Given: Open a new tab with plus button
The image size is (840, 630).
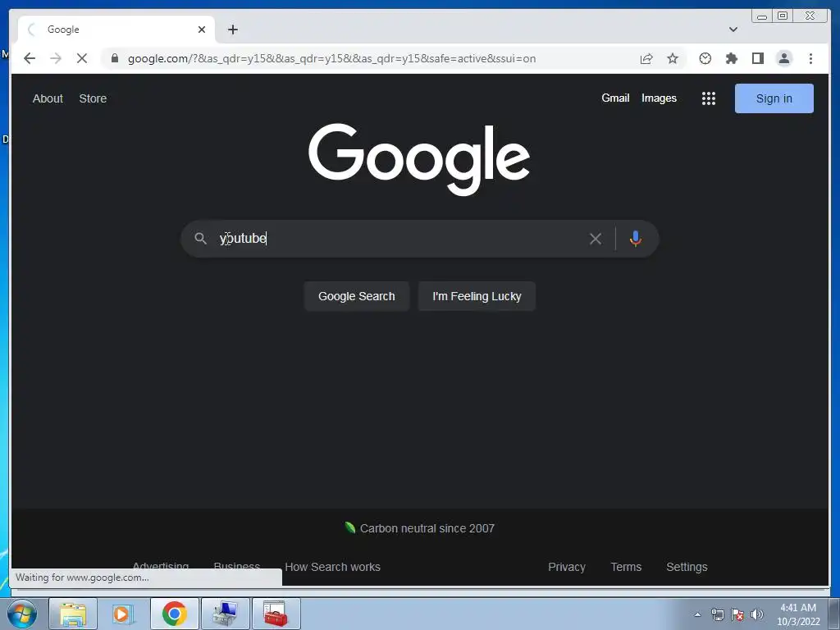Looking at the screenshot, I should click(232, 30).
